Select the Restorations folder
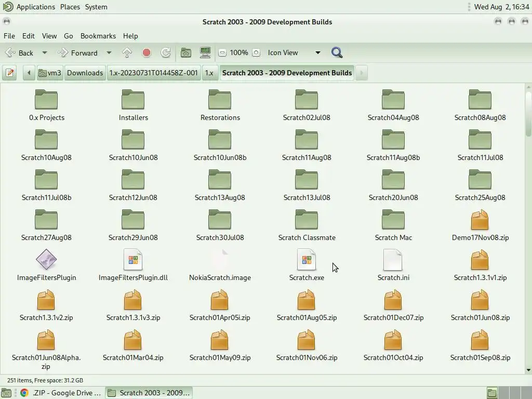Screen dimensions: 532x399 click(220, 105)
